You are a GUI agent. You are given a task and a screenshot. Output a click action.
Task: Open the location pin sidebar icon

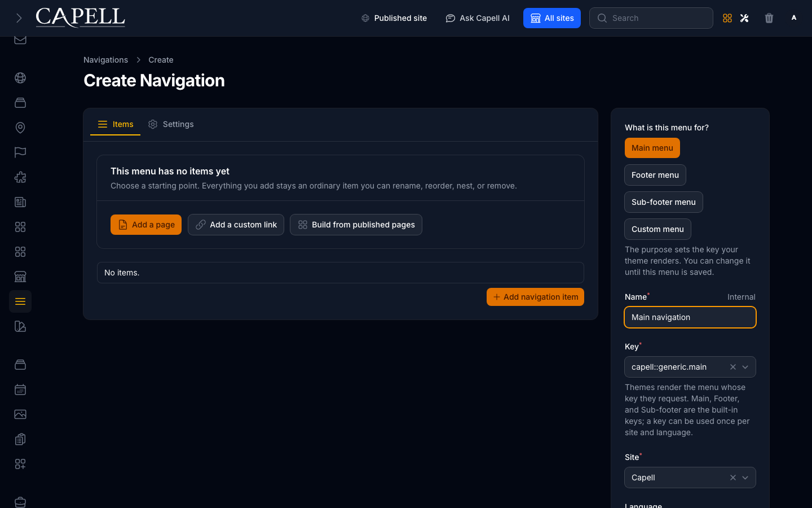click(20, 128)
